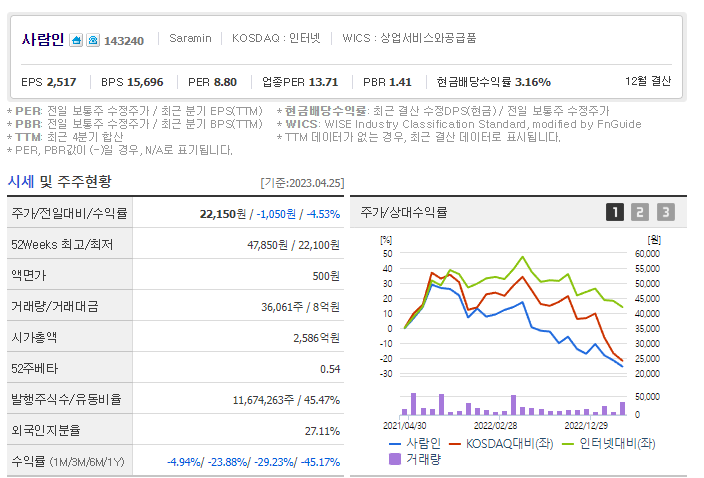This screenshot has height=478, width=704.
Task: Select the -23.88% three-month return
Action: pyautogui.click(x=228, y=462)
